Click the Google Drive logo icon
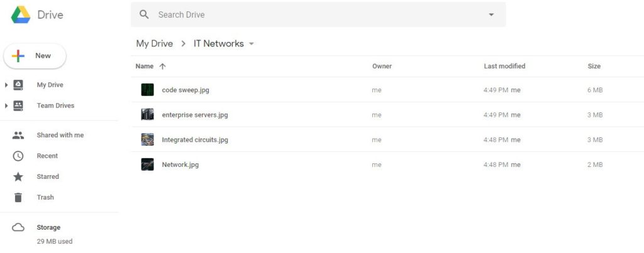Image resolution: width=644 pixels, height=253 pixels. (21, 15)
